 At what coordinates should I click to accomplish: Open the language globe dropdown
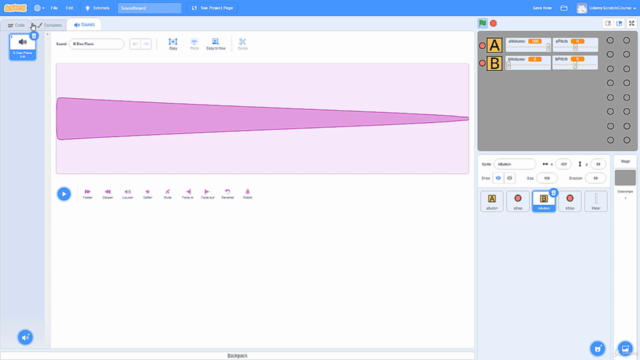pyautogui.click(x=39, y=8)
